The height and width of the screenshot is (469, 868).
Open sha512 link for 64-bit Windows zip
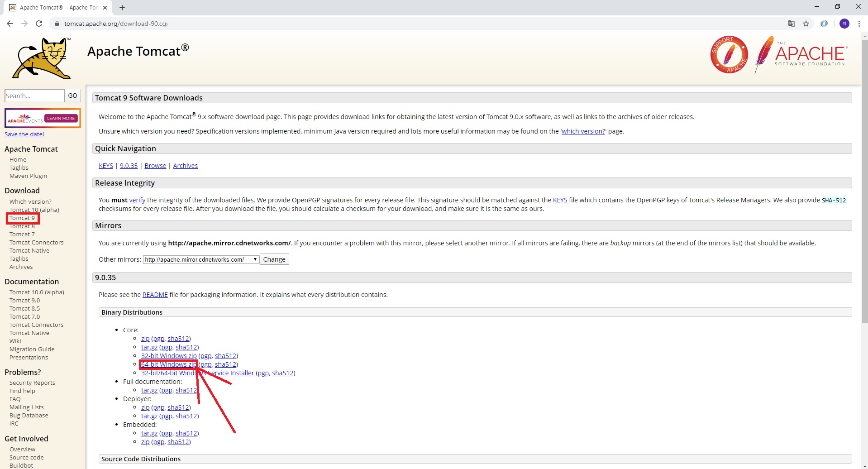225,364
